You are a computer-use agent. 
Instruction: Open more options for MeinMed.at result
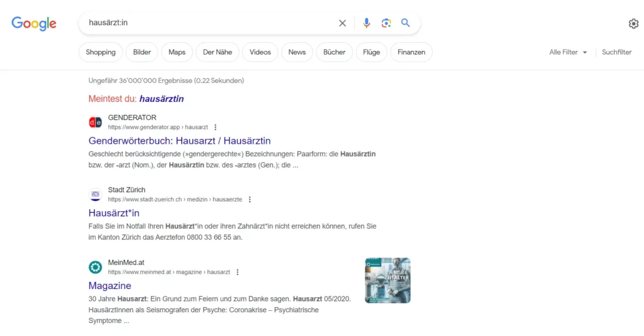tap(237, 272)
